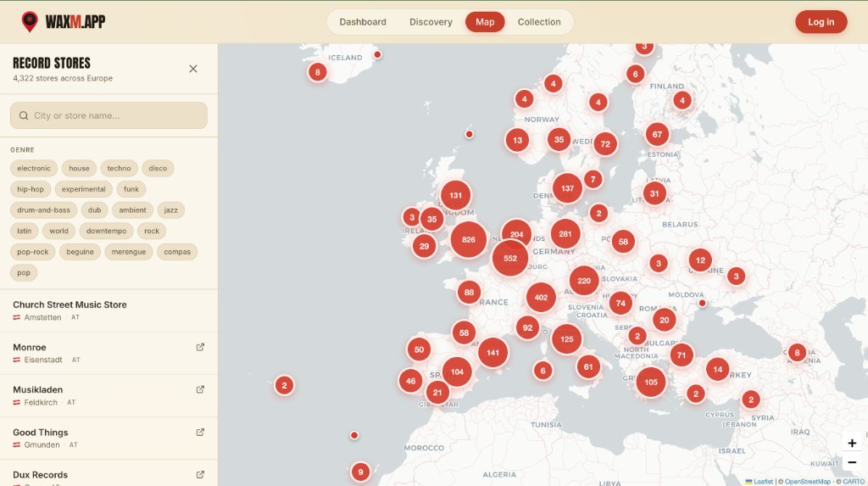
Task: Click the WAXM.APP wordmark
Action: pyautogui.click(x=75, y=21)
